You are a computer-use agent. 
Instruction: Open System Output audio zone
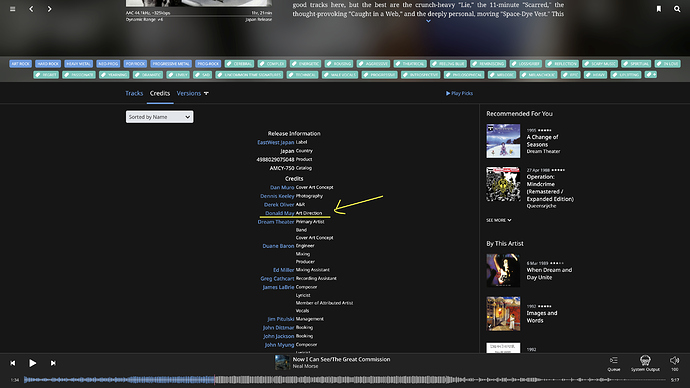[645, 363]
